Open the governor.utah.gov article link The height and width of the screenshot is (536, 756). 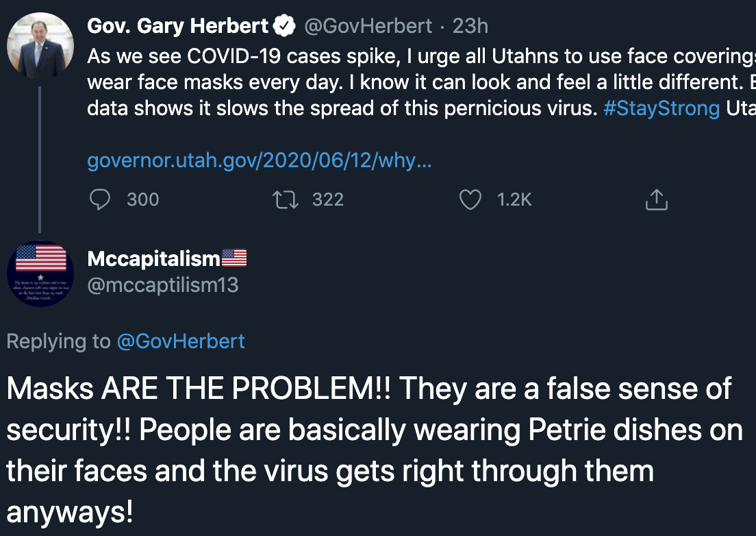click(x=259, y=162)
